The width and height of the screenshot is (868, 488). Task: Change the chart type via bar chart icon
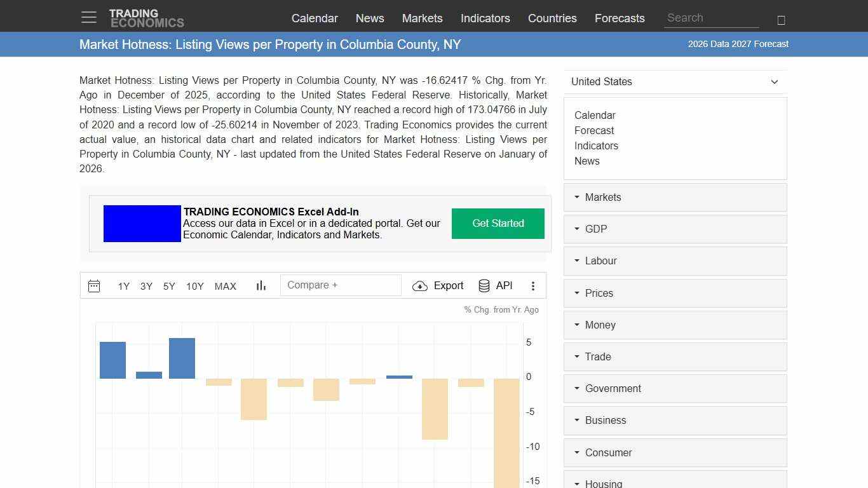tap(261, 286)
